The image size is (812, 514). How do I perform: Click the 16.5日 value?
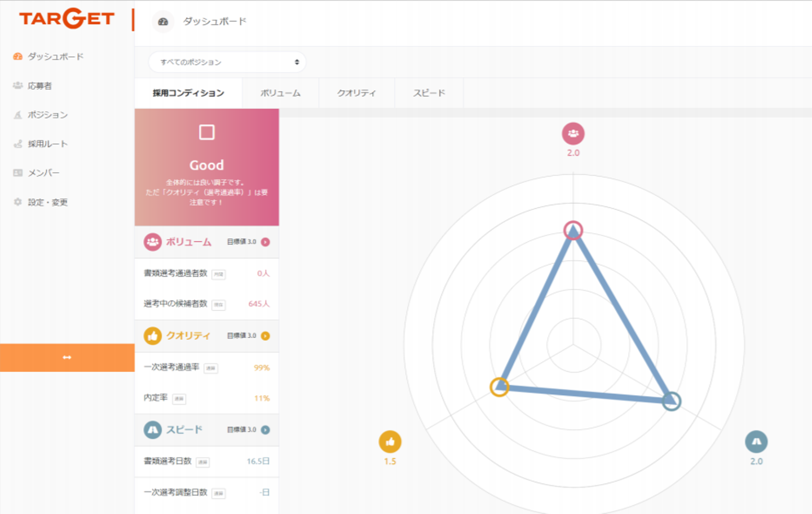[258, 462]
